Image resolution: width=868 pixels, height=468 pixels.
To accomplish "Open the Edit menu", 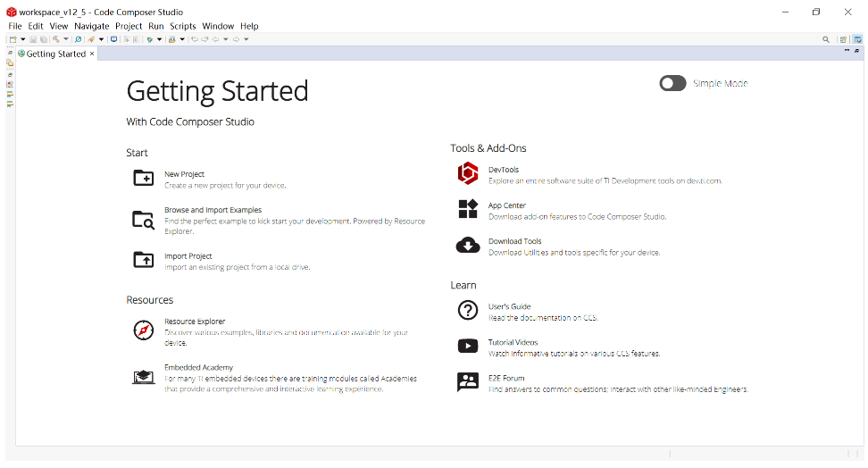I will 36,26.
